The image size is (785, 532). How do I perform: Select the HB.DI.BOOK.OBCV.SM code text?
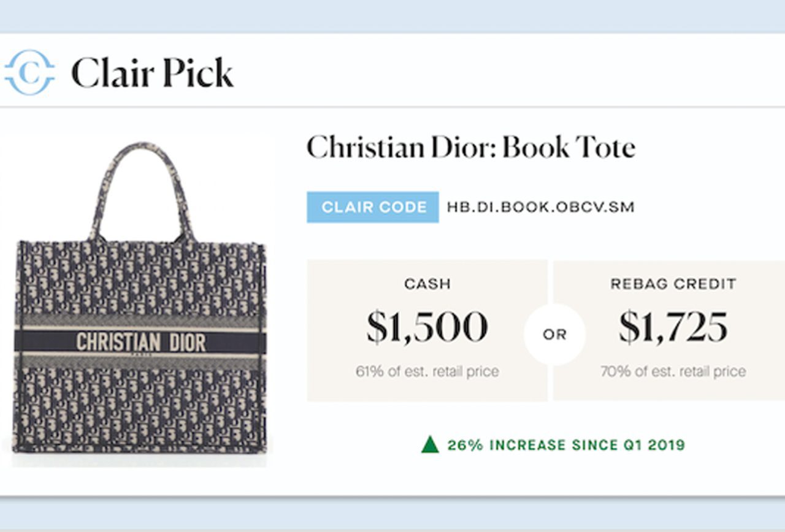[x=540, y=207]
